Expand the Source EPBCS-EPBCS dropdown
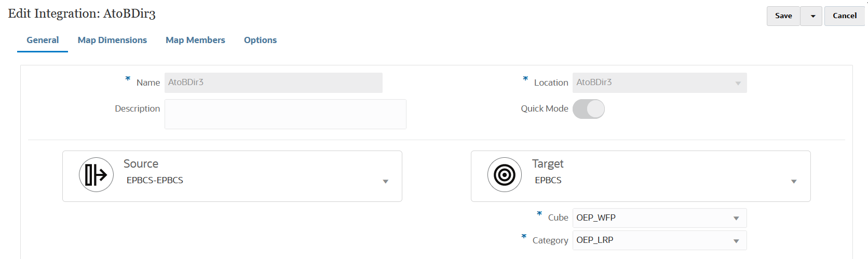Image resolution: width=868 pixels, height=259 pixels. click(385, 181)
